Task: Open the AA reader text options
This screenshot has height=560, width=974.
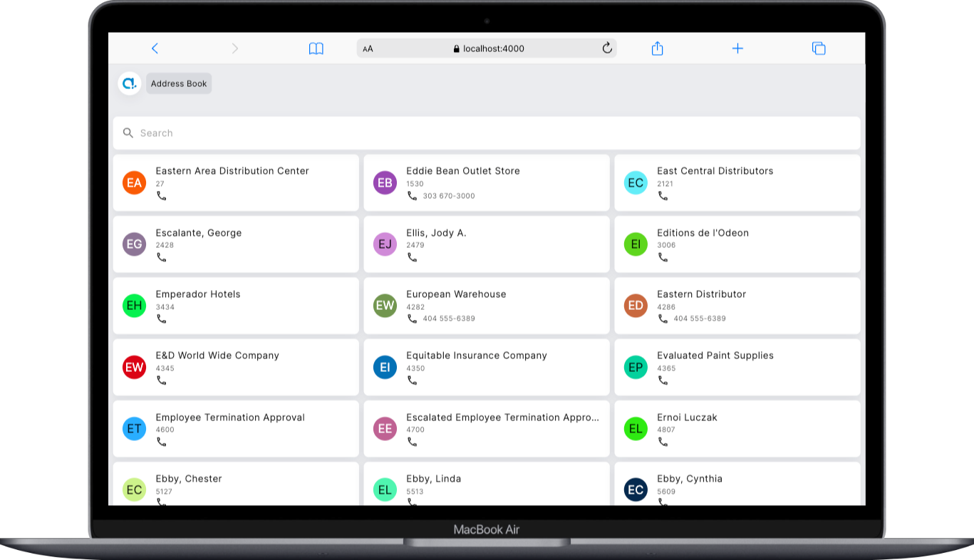Action: (368, 49)
